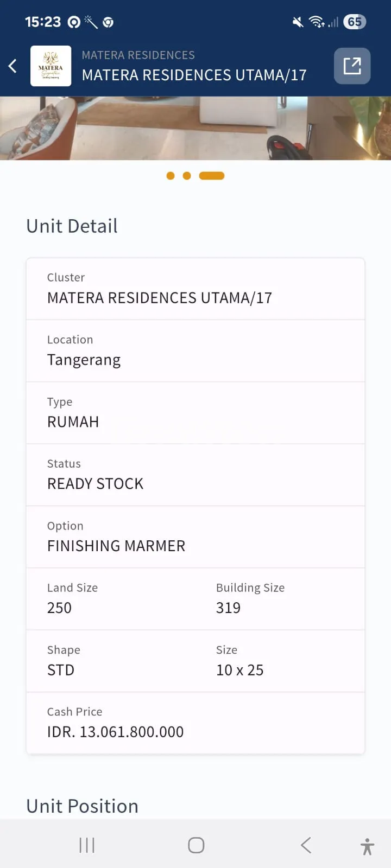Screen dimensions: 391x868
Task: Tap the Option FINISHING MARMER row
Action: tap(195, 537)
